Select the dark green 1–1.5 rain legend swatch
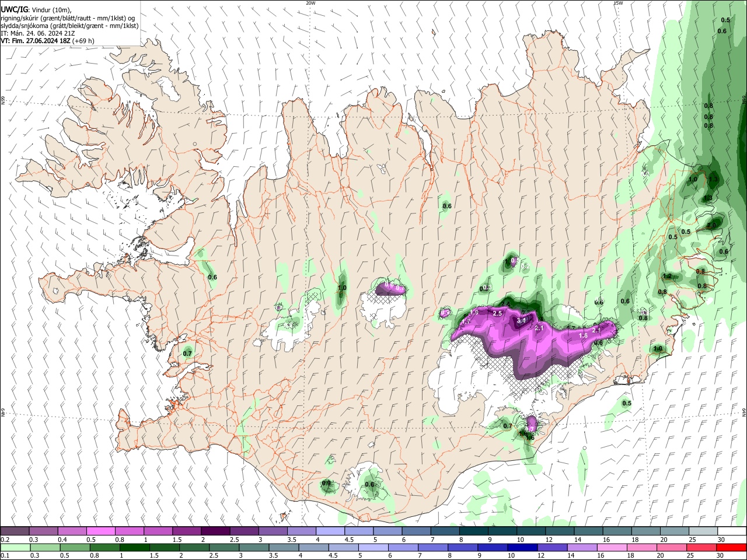The image size is (747, 560). pos(134,547)
